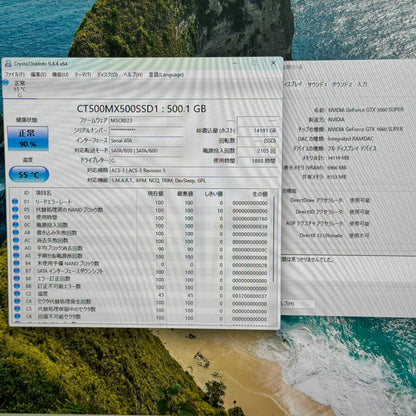
Task: Click the raw value 00000000009C
Action: 250,249
